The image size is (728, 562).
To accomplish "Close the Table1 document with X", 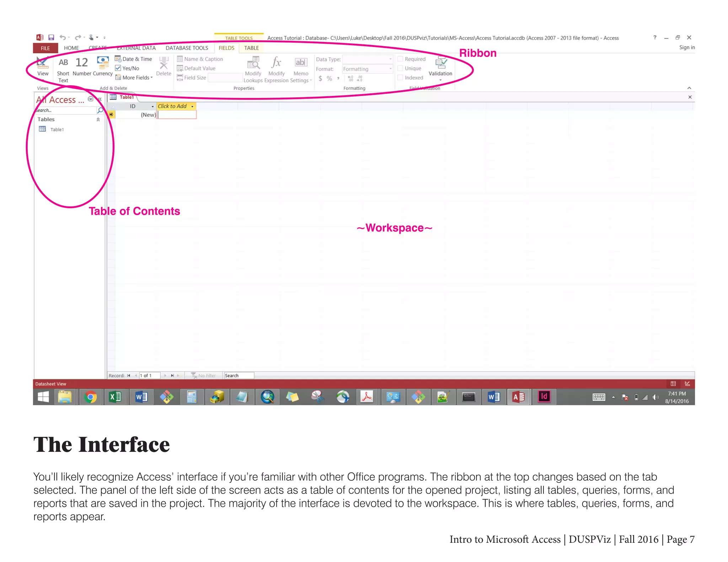I will point(690,97).
